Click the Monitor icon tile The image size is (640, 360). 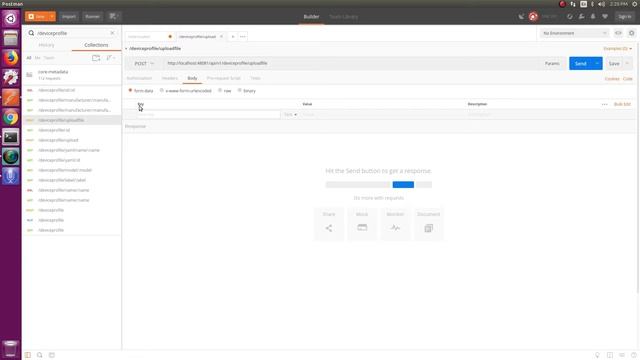(x=395, y=224)
